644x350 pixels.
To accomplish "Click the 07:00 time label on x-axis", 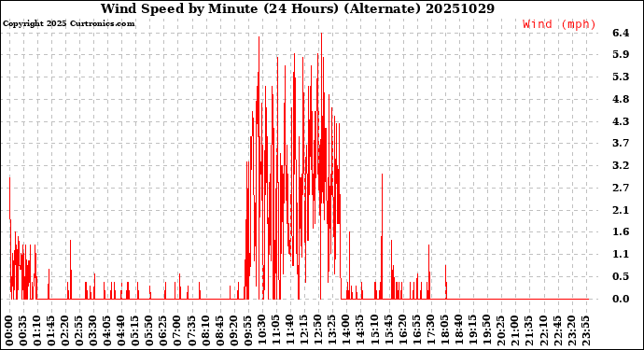I will pyautogui.click(x=177, y=331).
